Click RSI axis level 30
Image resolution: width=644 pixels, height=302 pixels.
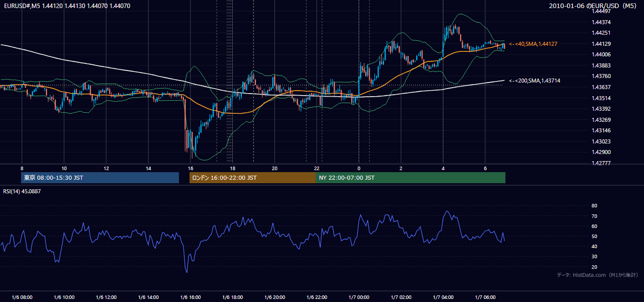click(x=594, y=257)
